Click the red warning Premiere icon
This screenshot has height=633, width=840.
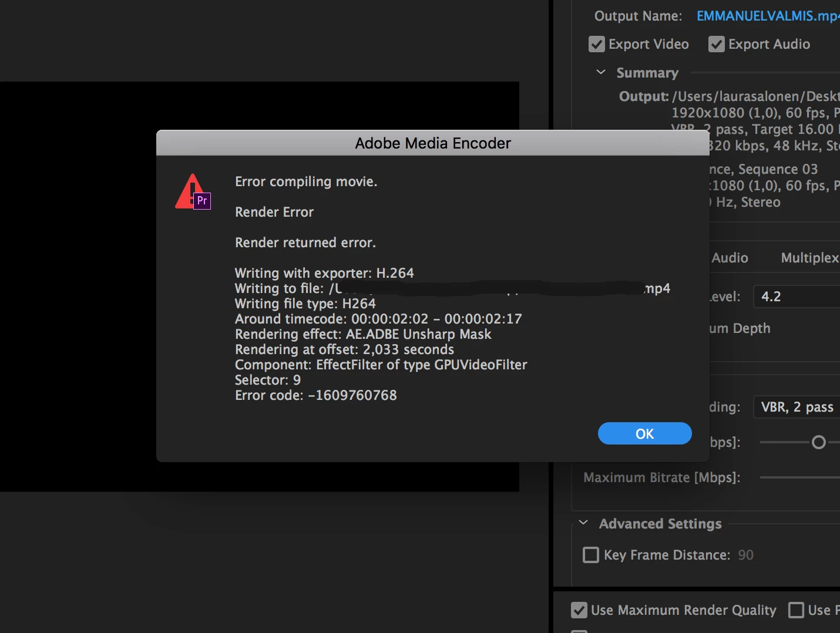193,191
